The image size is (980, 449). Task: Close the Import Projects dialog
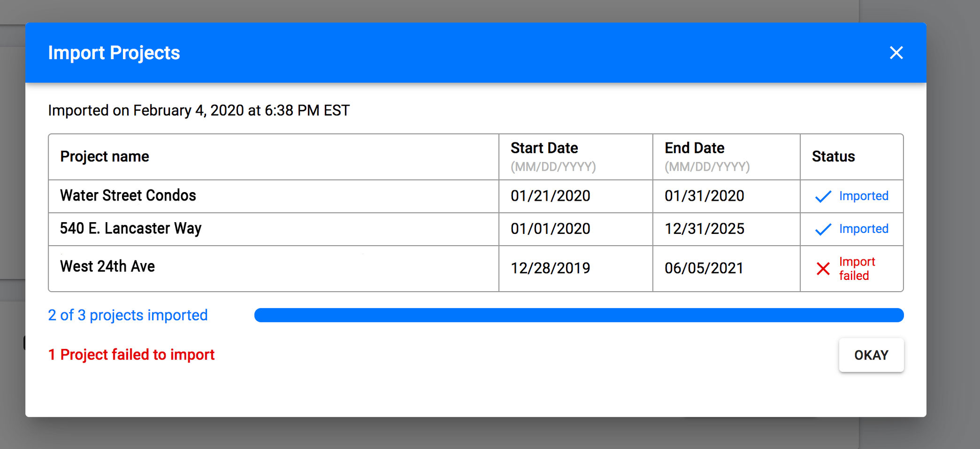(897, 53)
